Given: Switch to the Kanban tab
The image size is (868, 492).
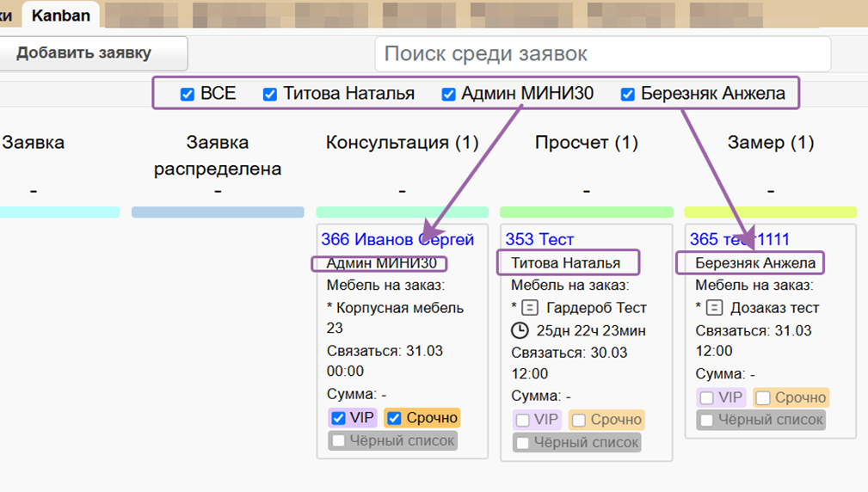Looking at the screenshot, I should 60,15.
